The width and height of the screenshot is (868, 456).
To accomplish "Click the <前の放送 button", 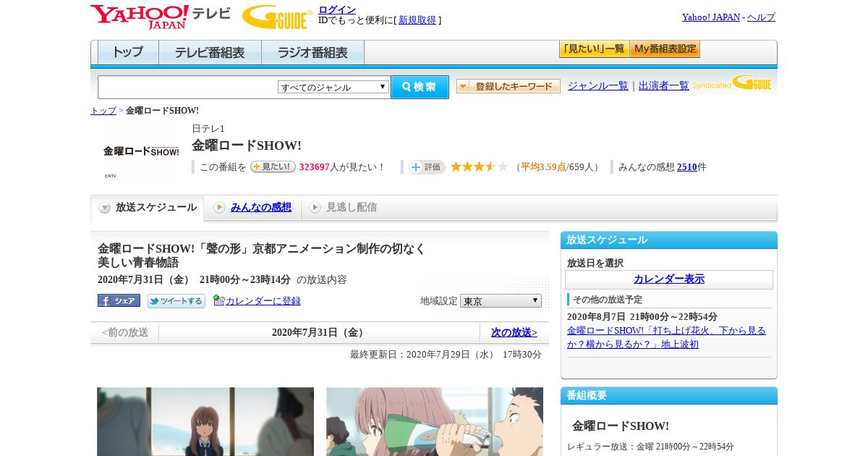I will (125, 333).
